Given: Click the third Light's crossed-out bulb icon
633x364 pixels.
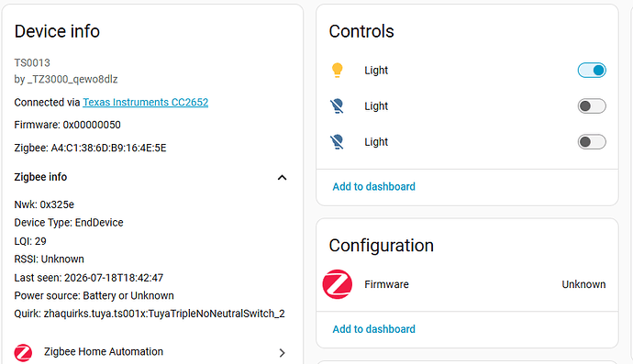Looking at the screenshot, I should pos(337,142).
